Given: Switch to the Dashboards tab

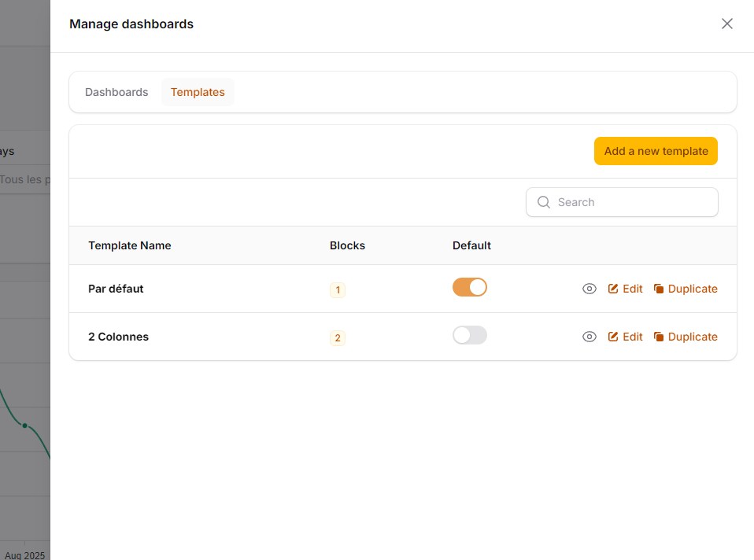Looking at the screenshot, I should point(116,92).
